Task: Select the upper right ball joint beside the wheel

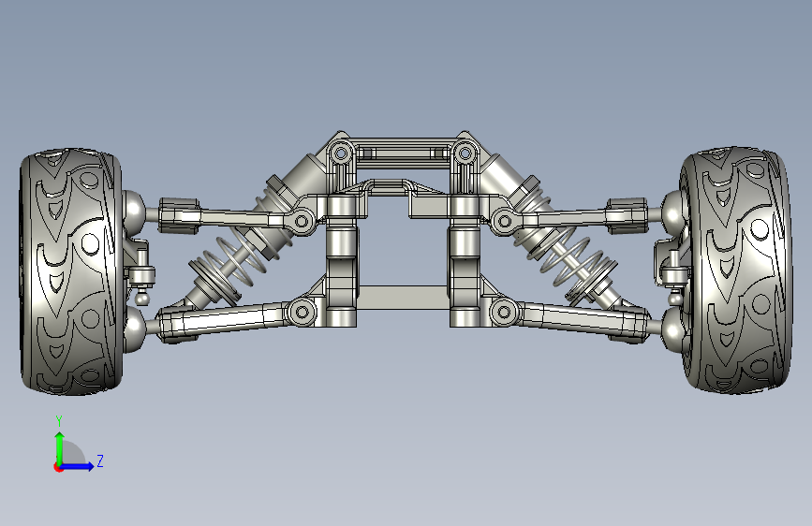Action: click(x=673, y=212)
